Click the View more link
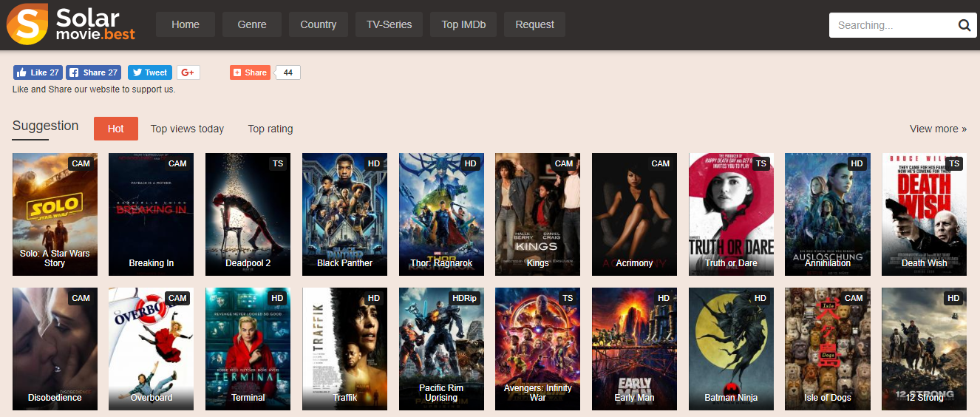This screenshot has height=417, width=980. pos(938,129)
